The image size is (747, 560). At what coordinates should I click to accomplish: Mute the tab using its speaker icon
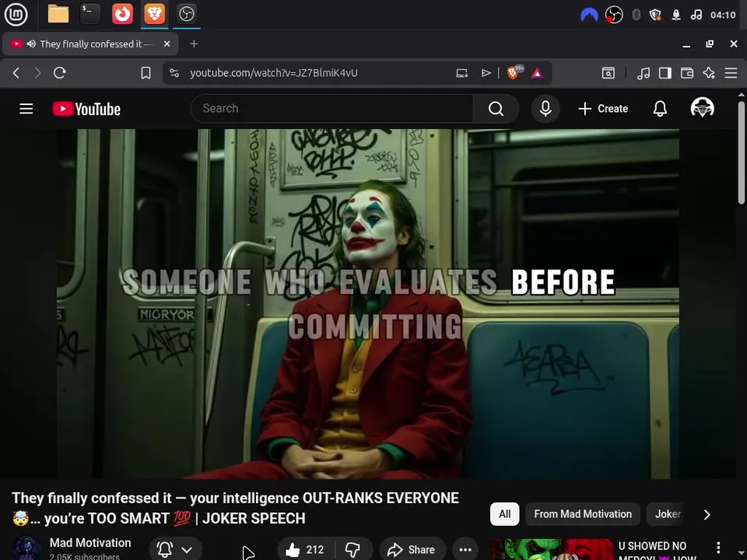pos(31,44)
